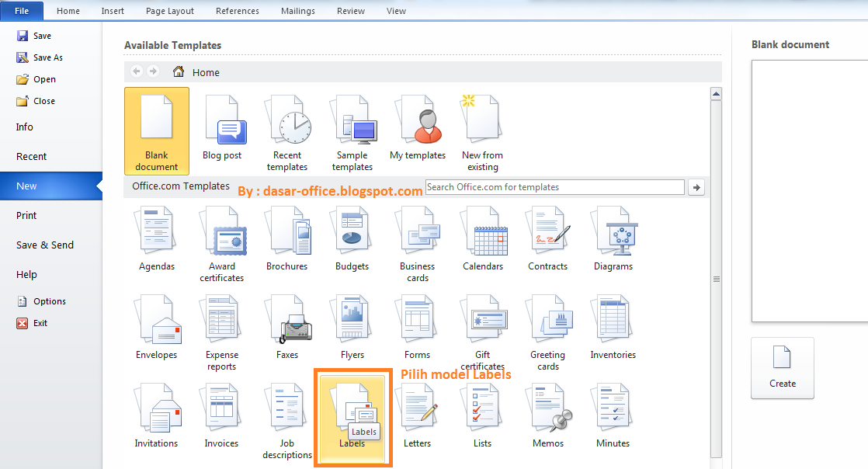This screenshot has width=868, height=469.
Task: Exit Word from backstage menu
Action: [32, 323]
